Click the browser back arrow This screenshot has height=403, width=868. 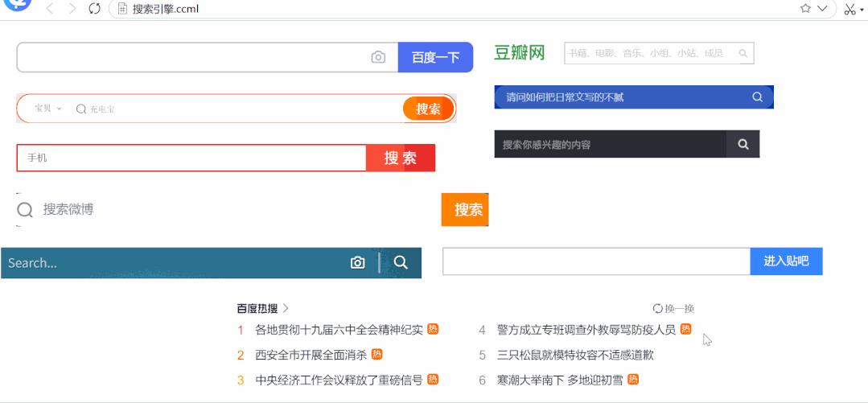click(50, 9)
